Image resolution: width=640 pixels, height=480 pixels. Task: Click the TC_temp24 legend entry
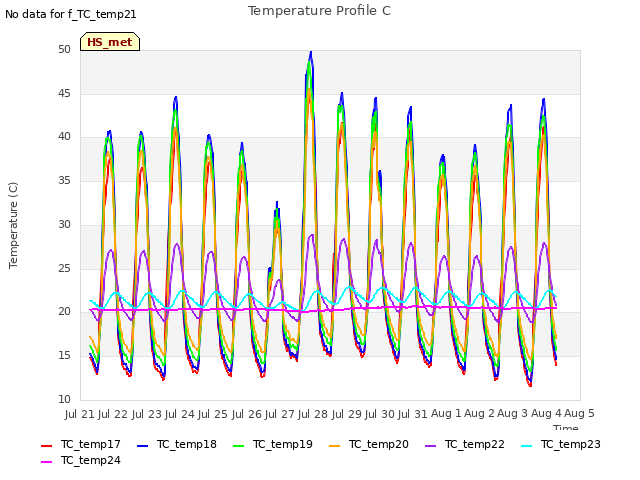pos(80,460)
